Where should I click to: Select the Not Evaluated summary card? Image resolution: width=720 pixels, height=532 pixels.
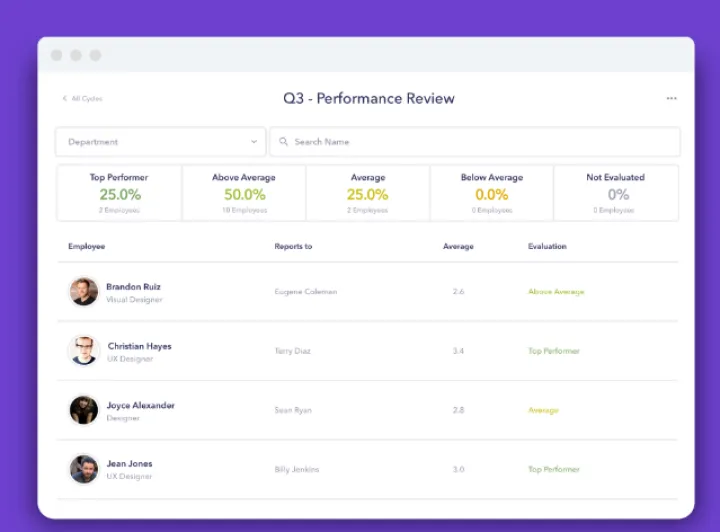point(616,192)
